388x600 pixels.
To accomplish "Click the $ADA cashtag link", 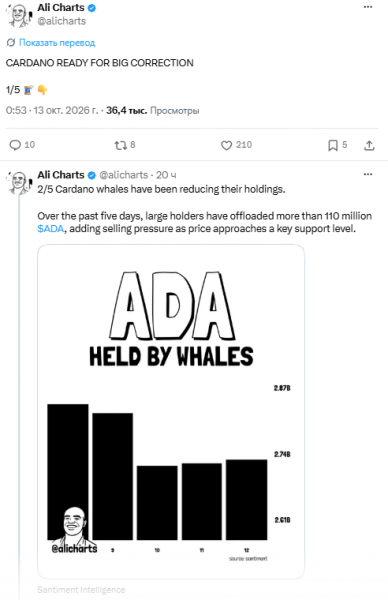I will [51, 229].
